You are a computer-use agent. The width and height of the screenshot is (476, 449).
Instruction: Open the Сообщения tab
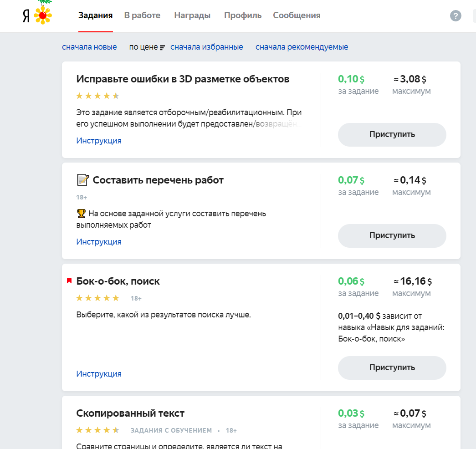click(x=297, y=15)
